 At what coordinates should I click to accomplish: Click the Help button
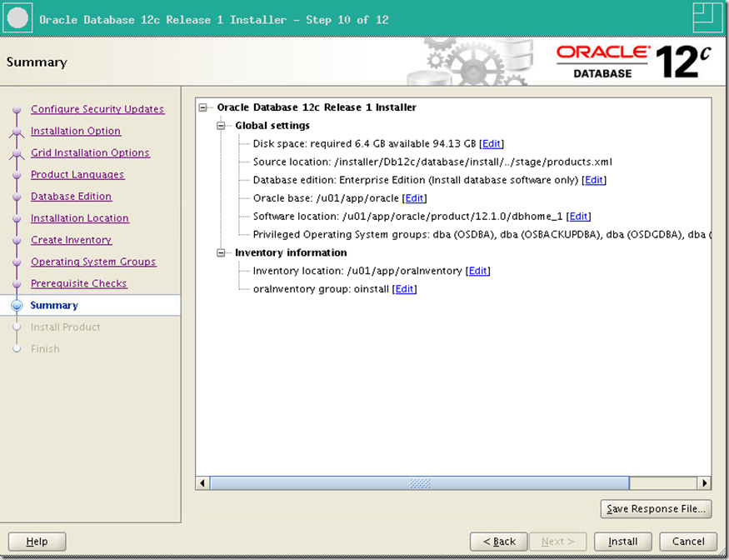(x=37, y=542)
